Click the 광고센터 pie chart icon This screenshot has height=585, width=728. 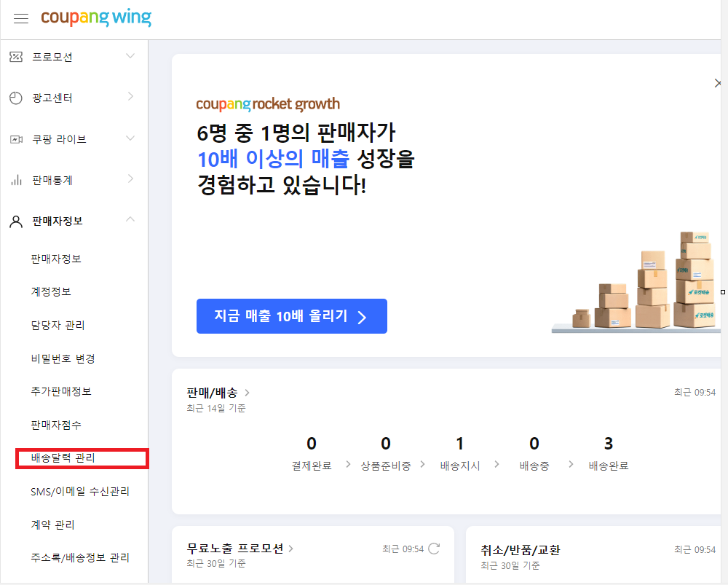(x=16, y=98)
